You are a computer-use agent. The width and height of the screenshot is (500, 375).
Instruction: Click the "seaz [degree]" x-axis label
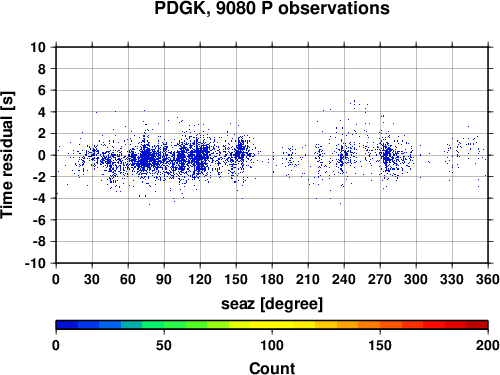click(x=272, y=304)
